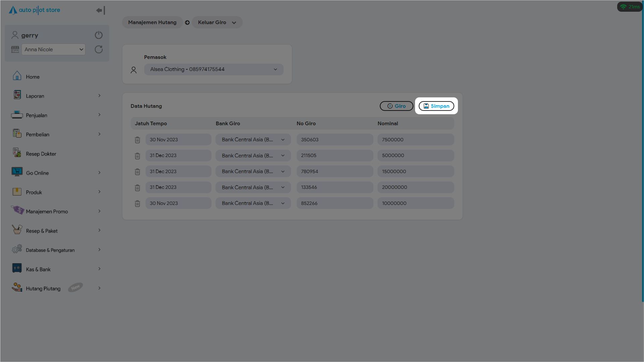This screenshot has width=644, height=362.
Task: Delete the giro row numbered 852266
Action: pyautogui.click(x=137, y=204)
